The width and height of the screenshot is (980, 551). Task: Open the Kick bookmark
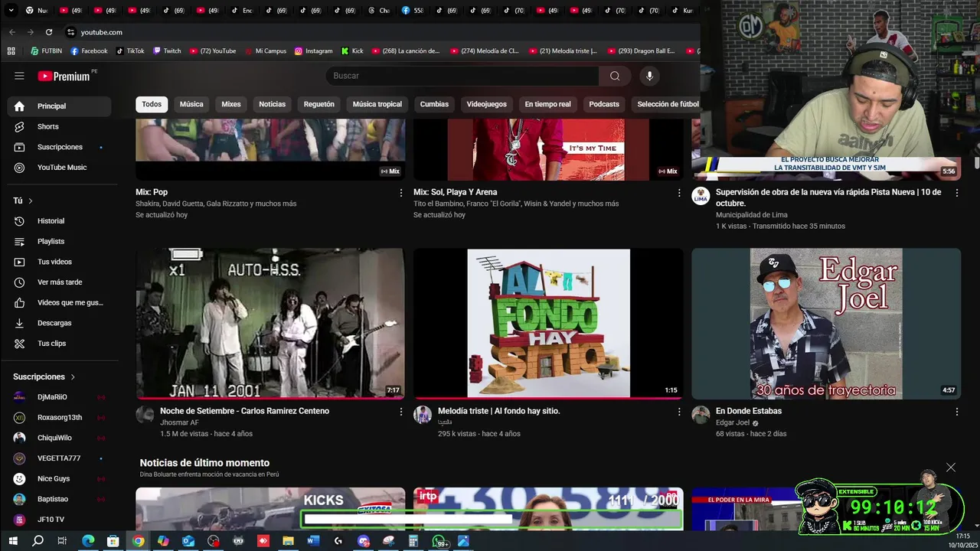coord(352,51)
